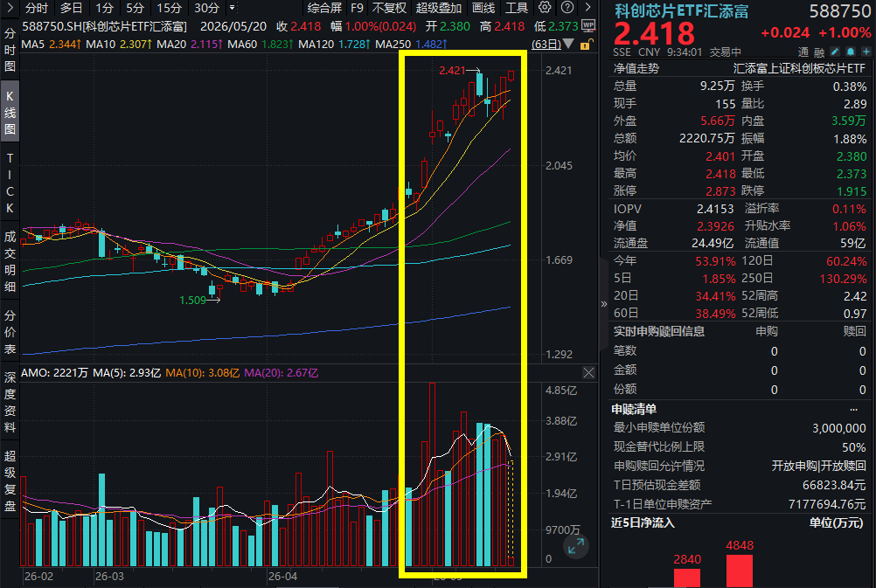The height and width of the screenshot is (588, 876).
Task: Collapse the right quote panel
Action: click(604, 304)
